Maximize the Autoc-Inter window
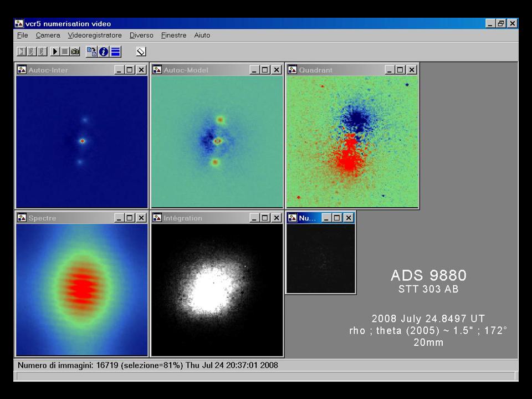 (x=130, y=70)
